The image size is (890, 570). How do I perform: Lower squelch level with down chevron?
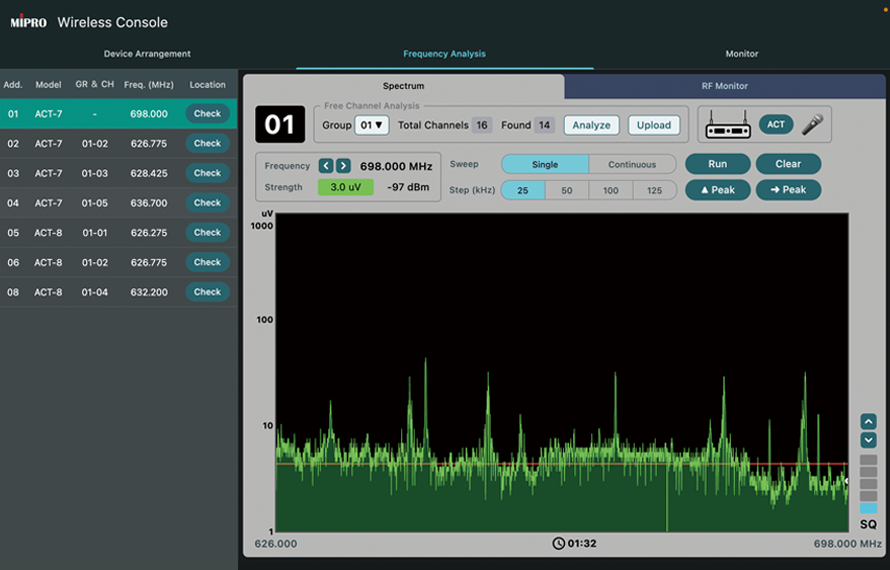tap(868, 440)
